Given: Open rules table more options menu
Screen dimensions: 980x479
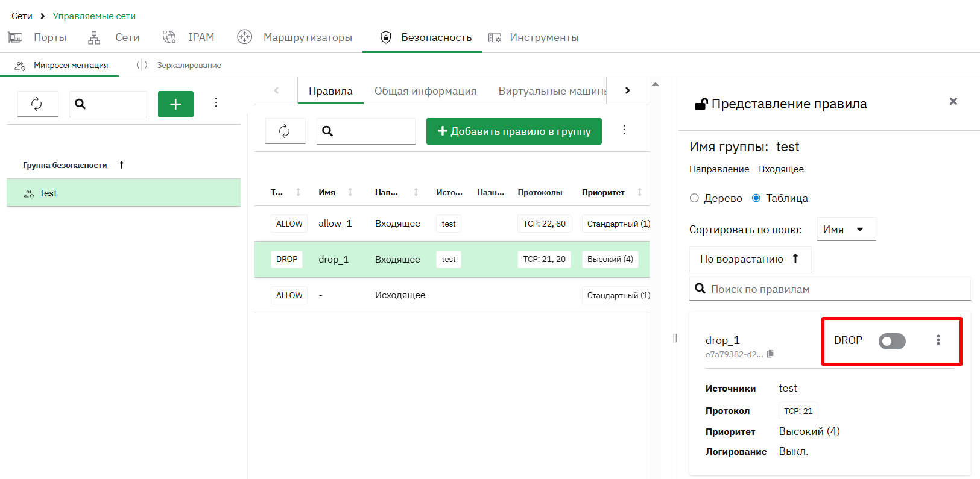Looking at the screenshot, I should [x=624, y=130].
